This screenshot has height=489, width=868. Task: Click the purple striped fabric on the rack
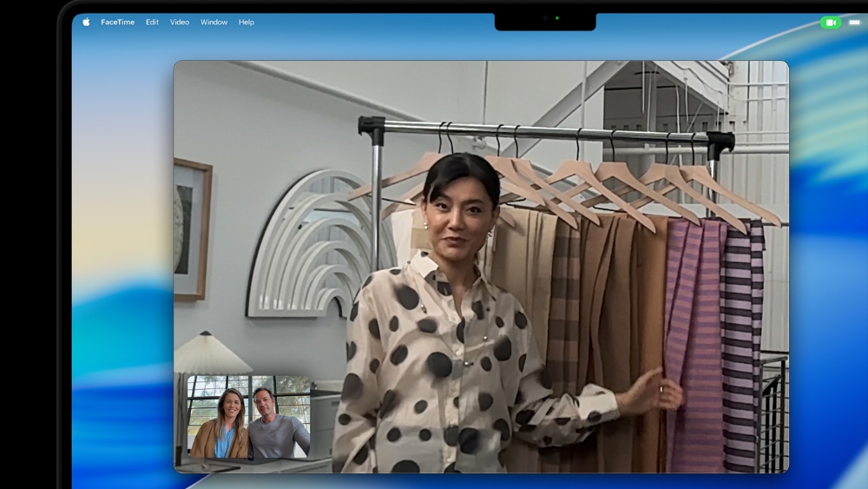(694, 339)
